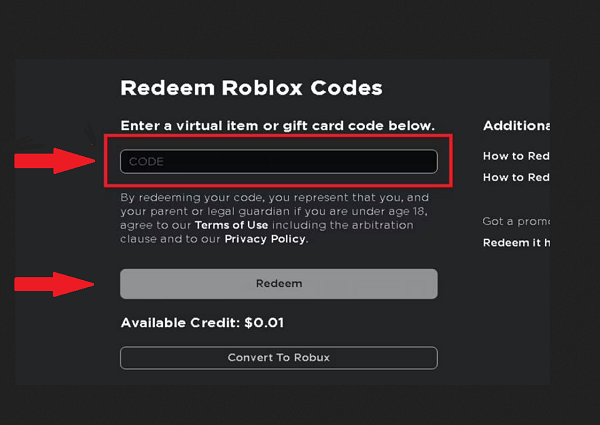Screen dimensions: 600x425
Task: Click the CODE placeholder text
Action: (x=146, y=162)
